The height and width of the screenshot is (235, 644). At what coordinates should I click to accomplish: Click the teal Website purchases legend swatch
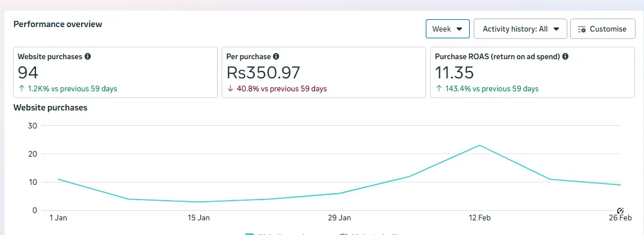(x=249, y=234)
